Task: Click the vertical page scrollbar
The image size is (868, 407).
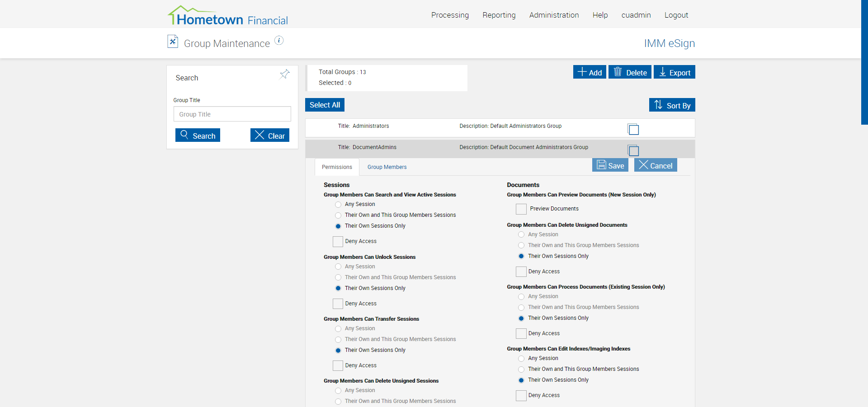Action: pyautogui.click(x=864, y=63)
